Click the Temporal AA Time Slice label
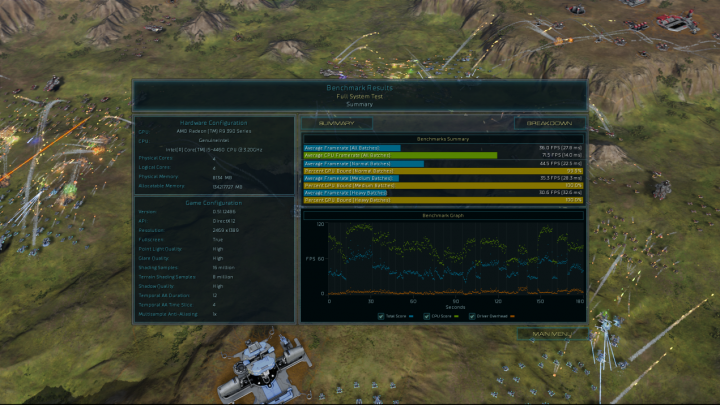Screen dimensions: 720x405 (x=165, y=305)
